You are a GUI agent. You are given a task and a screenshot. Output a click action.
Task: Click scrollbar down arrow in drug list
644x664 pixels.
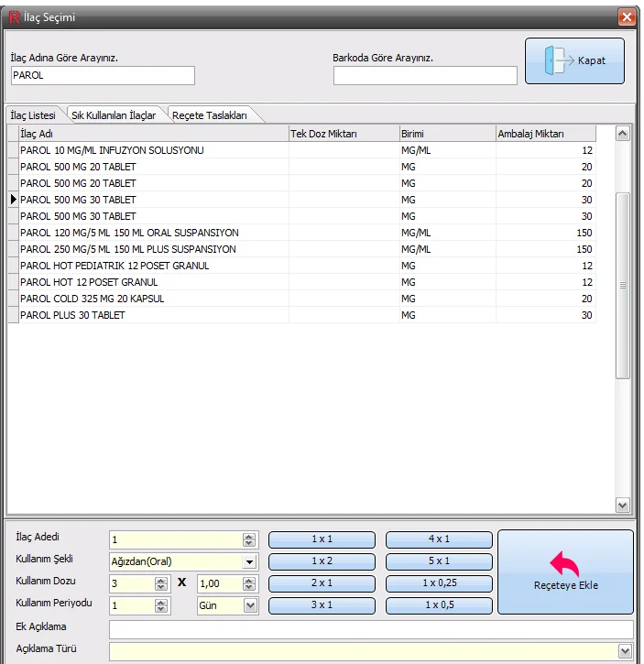622,505
